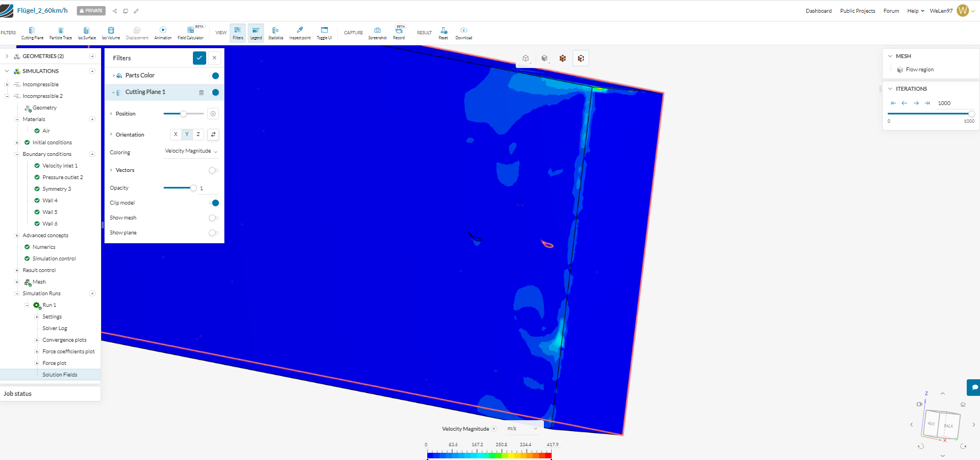The image size is (980, 460).
Task: Disable the Clip model toggle
Action: point(214,203)
